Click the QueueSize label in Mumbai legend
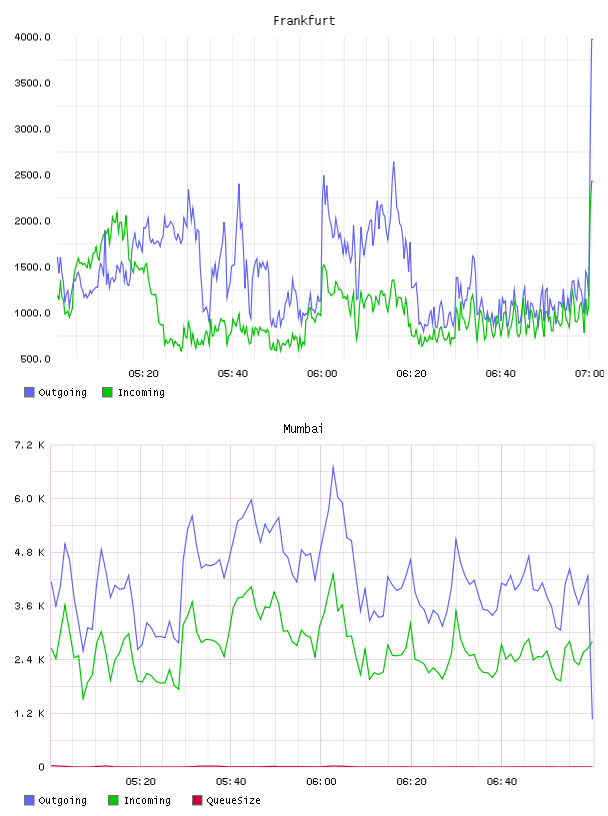Screen dimensions: 608x816 pos(233,801)
